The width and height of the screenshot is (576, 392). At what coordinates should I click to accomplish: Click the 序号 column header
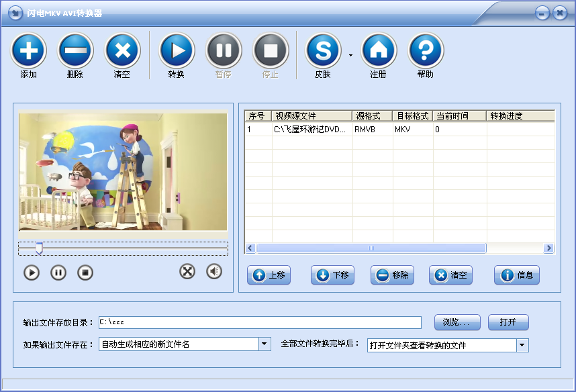point(258,115)
